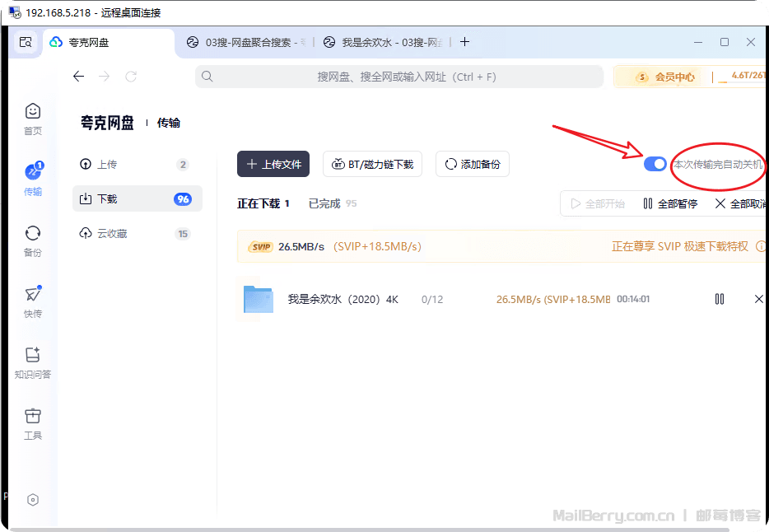
Task: Click the 上传文件 upload file button
Action: [273, 164]
